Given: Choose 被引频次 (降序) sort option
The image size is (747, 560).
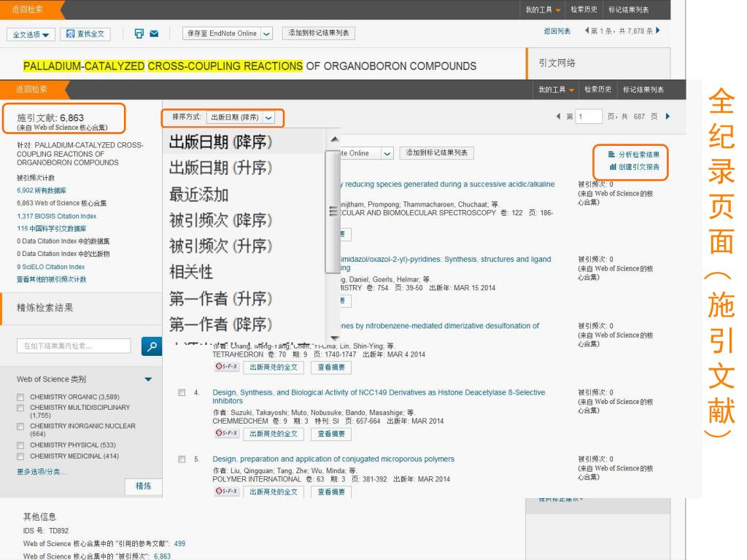Looking at the screenshot, I should 220,220.
